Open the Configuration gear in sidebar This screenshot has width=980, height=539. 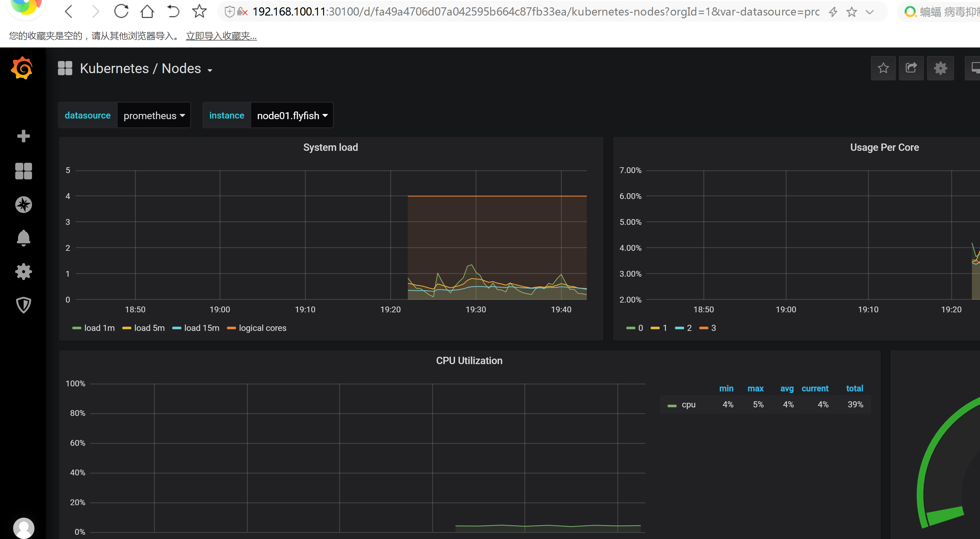pyautogui.click(x=23, y=271)
